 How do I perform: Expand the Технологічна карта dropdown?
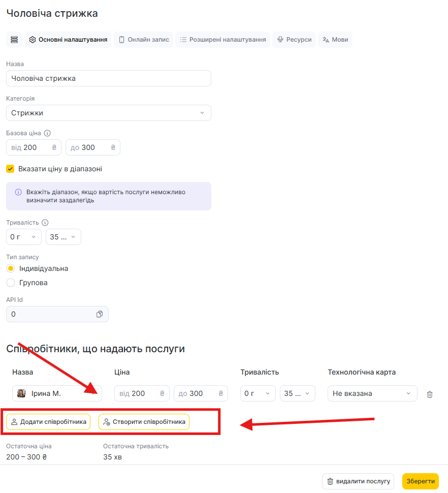point(372,393)
